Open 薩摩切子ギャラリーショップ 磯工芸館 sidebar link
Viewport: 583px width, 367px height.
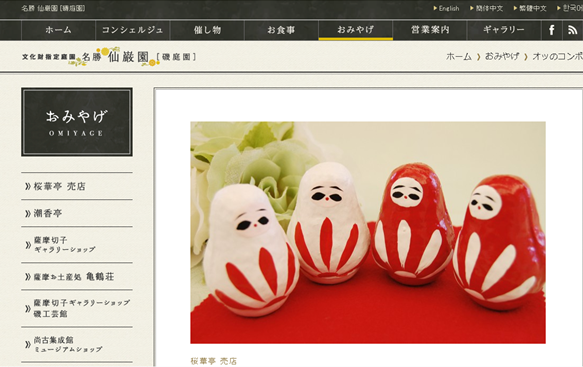77,309
